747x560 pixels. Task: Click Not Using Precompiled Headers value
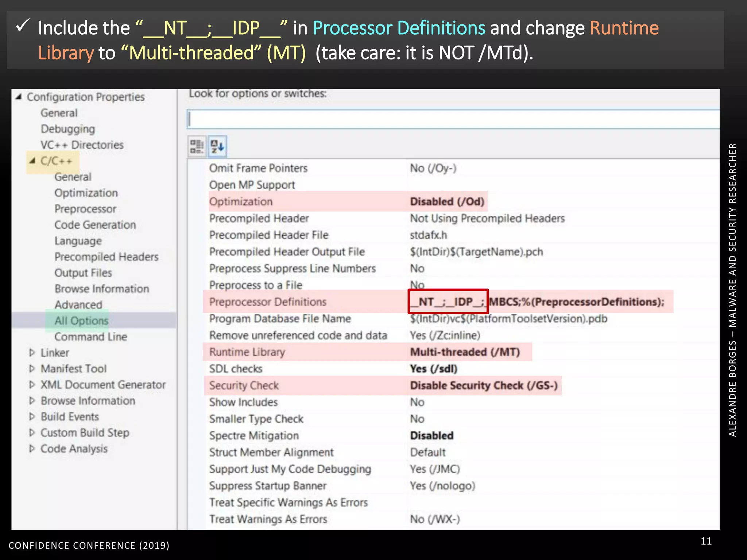click(487, 218)
